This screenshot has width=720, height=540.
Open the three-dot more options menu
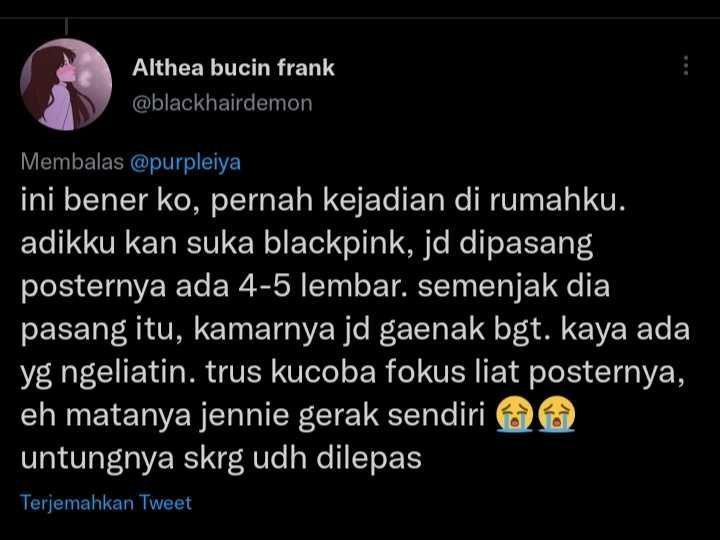point(686,66)
